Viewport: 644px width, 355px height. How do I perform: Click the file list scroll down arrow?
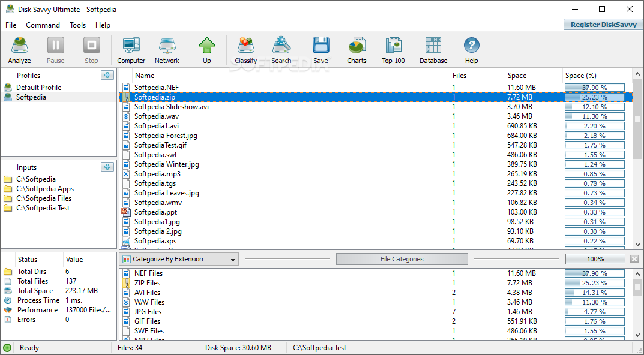tap(637, 245)
